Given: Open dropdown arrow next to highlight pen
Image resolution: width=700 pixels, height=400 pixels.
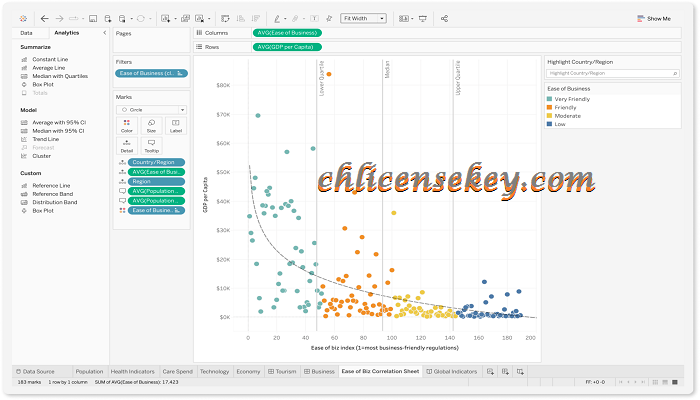Looking at the screenshot, I should [x=285, y=19].
